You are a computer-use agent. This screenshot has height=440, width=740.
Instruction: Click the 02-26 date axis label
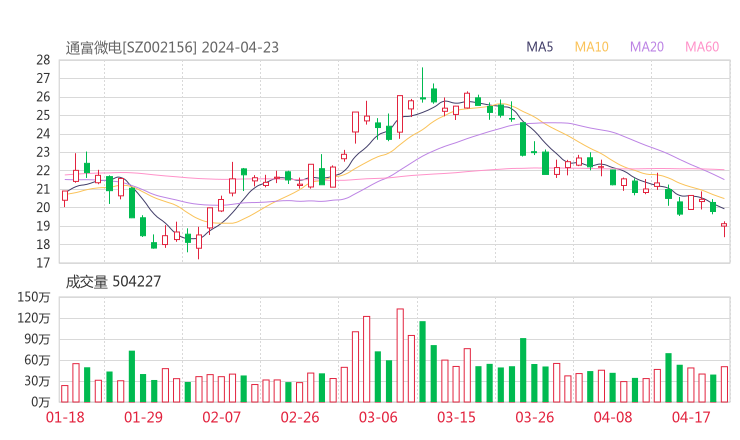300,417
